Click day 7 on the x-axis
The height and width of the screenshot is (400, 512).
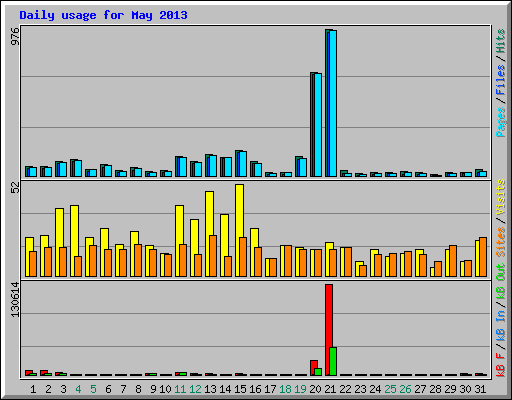123,389
